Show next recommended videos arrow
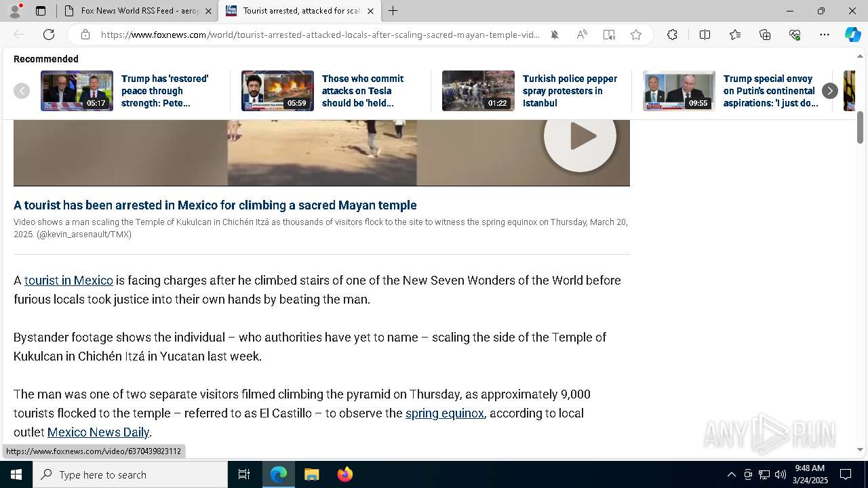The image size is (868, 488). (830, 91)
